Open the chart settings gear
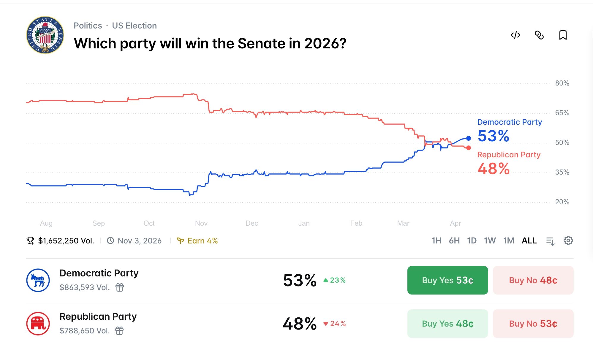Image resolution: width=593 pixels, height=364 pixels. [x=569, y=241]
